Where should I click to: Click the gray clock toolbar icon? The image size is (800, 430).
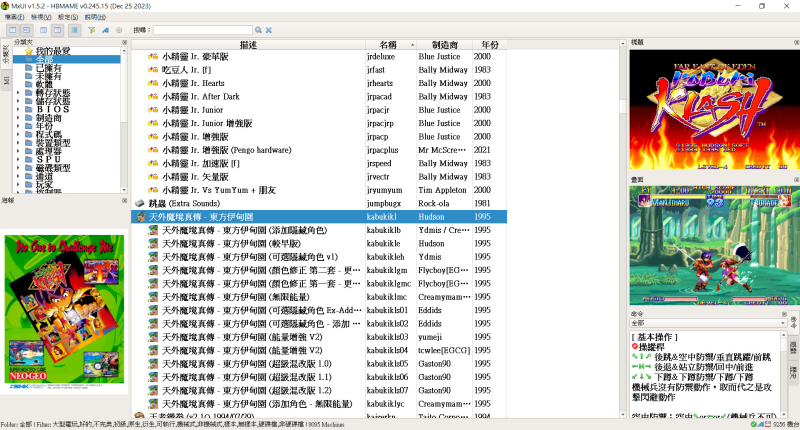pyautogui.click(x=119, y=30)
